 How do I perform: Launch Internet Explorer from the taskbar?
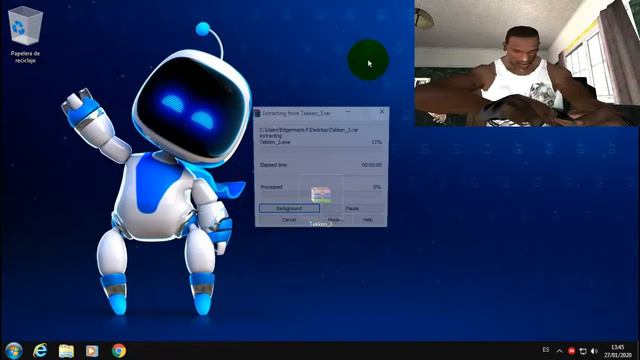click(x=40, y=351)
